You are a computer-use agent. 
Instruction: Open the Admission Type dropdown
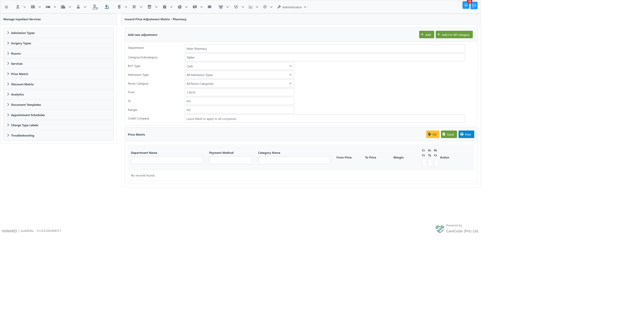click(x=239, y=75)
